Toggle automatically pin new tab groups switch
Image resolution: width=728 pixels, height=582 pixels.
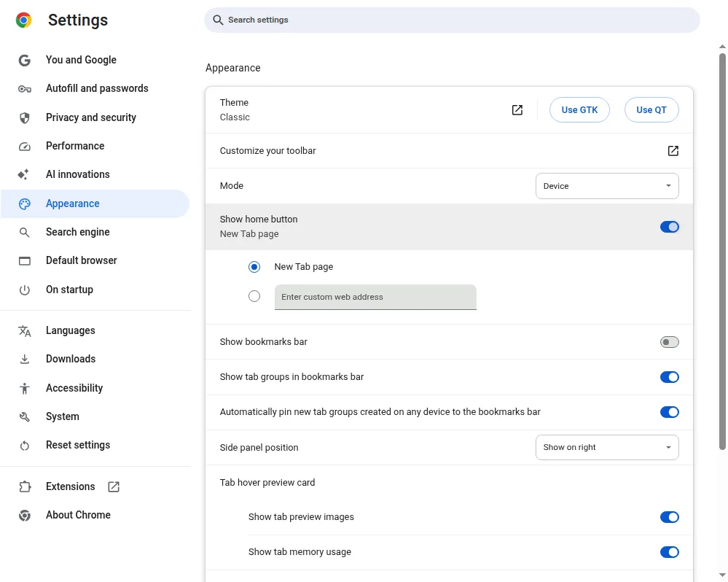point(670,413)
